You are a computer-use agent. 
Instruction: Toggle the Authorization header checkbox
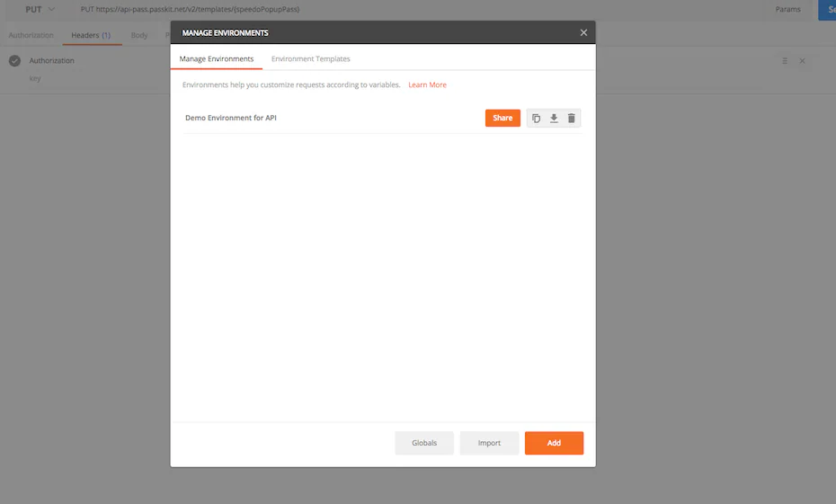pyautogui.click(x=15, y=61)
